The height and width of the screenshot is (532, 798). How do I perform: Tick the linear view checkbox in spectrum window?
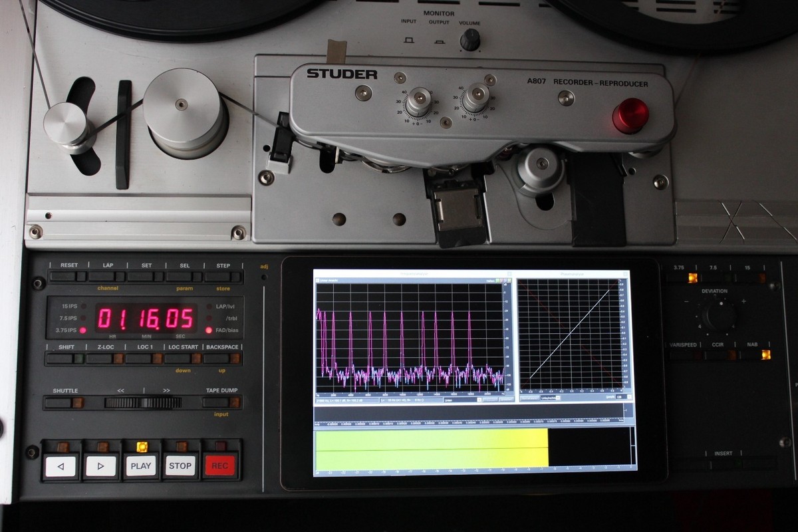[x=319, y=281]
